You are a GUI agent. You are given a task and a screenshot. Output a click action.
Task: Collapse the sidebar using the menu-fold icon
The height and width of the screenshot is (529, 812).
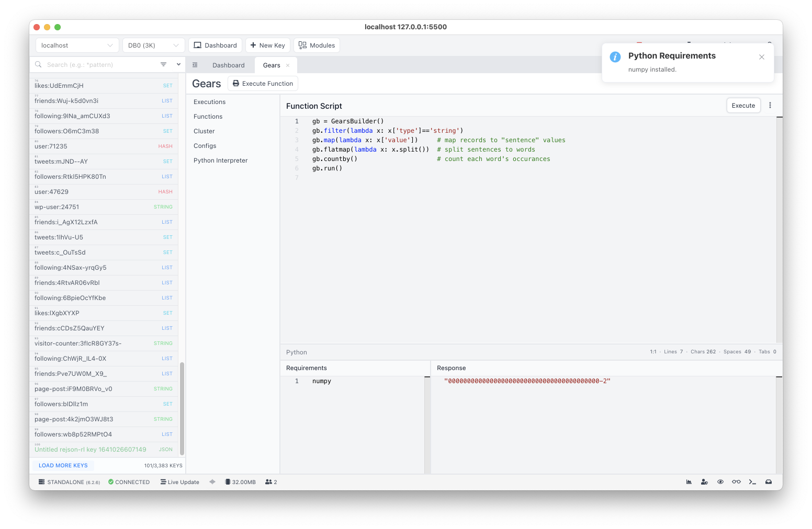(195, 65)
